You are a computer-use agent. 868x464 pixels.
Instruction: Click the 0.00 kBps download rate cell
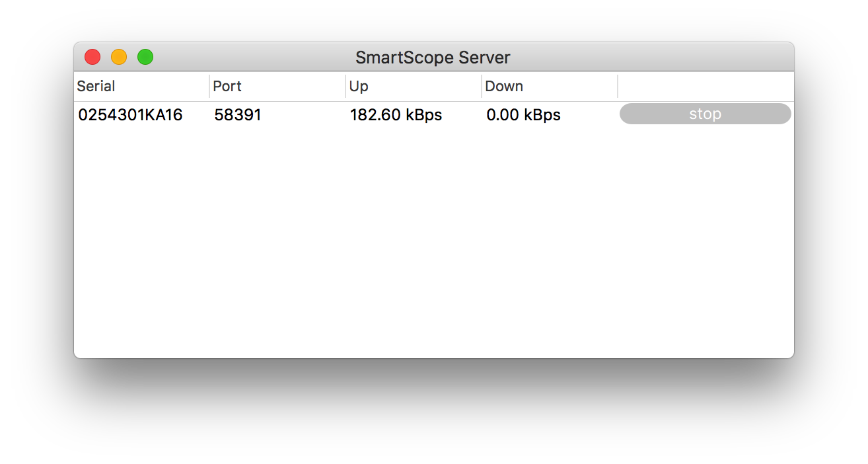(523, 115)
